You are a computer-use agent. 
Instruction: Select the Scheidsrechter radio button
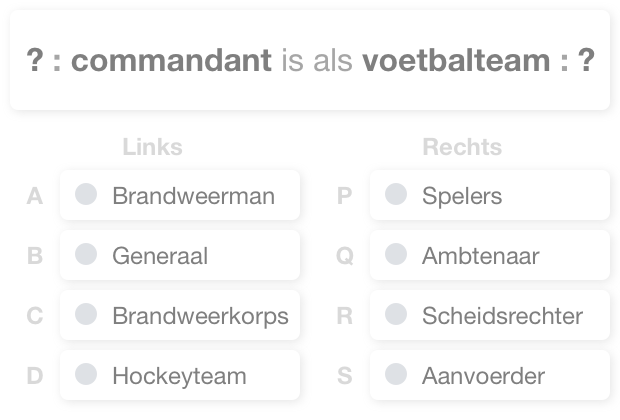coord(397,314)
